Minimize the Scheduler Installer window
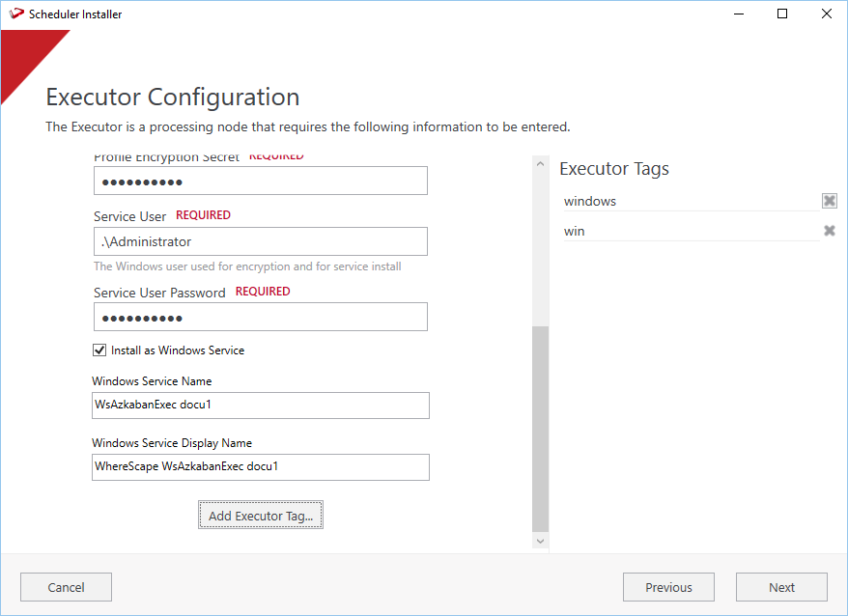 [739, 14]
